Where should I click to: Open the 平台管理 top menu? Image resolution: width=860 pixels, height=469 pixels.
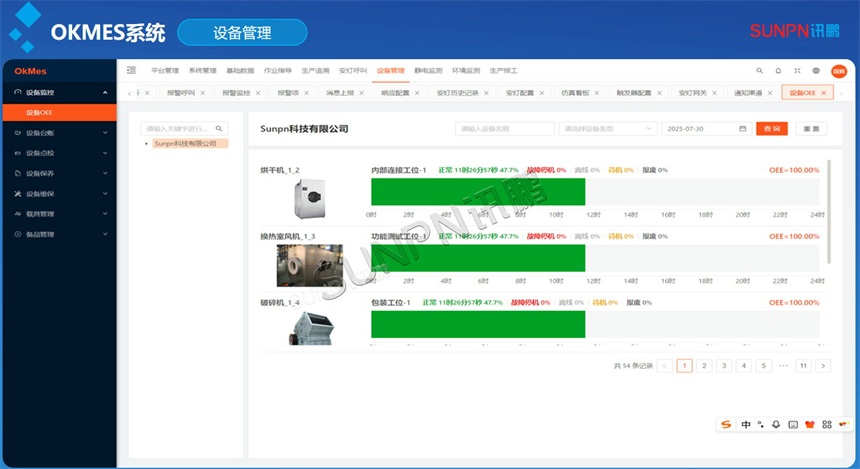165,71
